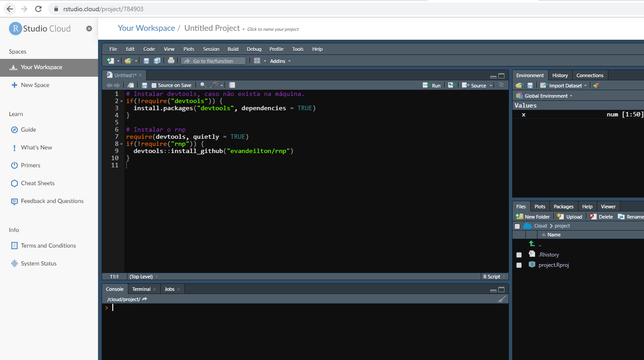
Task: Click in the Console prompt line
Action: 305,308
